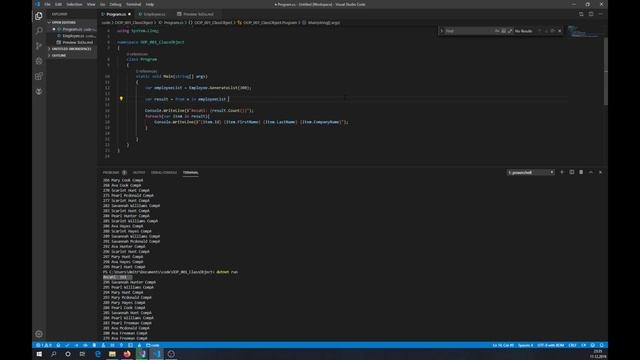This screenshot has height=360, width=640.
Task: Open the powershell terminal selector dropdown
Action: point(531,172)
